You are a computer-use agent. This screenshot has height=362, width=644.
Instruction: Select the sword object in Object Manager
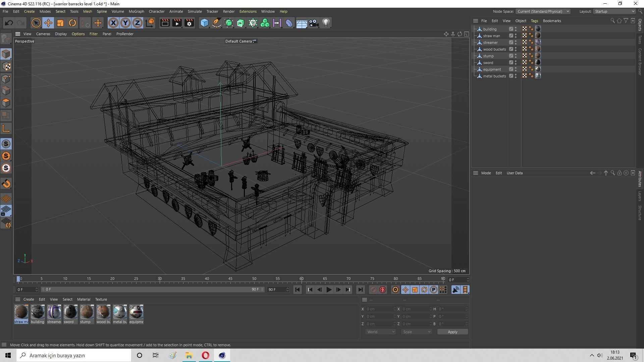tap(488, 63)
